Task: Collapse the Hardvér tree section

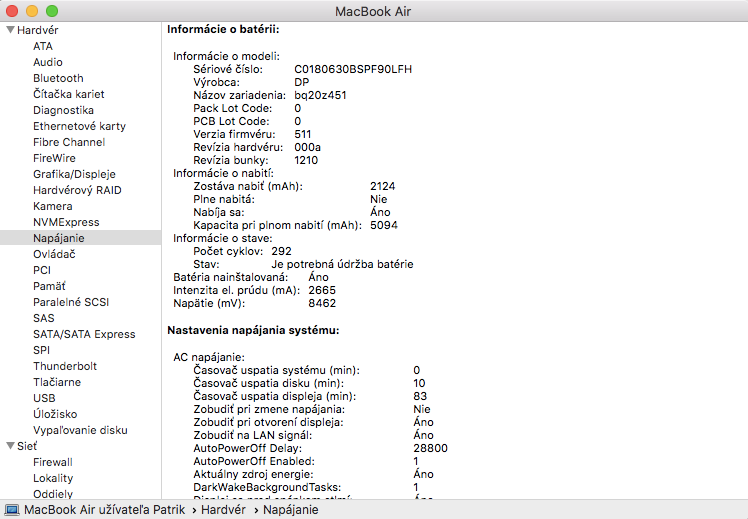Action: pyautogui.click(x=10, y=30)
